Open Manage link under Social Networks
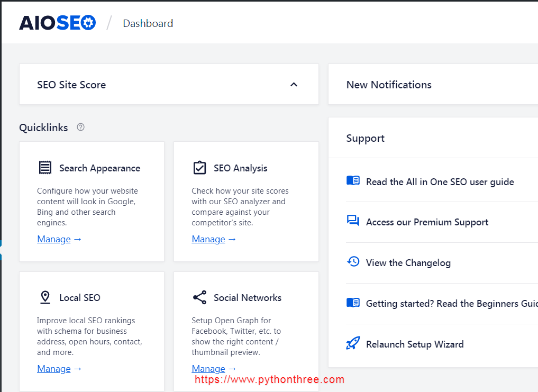The height and width of the screenshot is (392, 538). point(208,368)
